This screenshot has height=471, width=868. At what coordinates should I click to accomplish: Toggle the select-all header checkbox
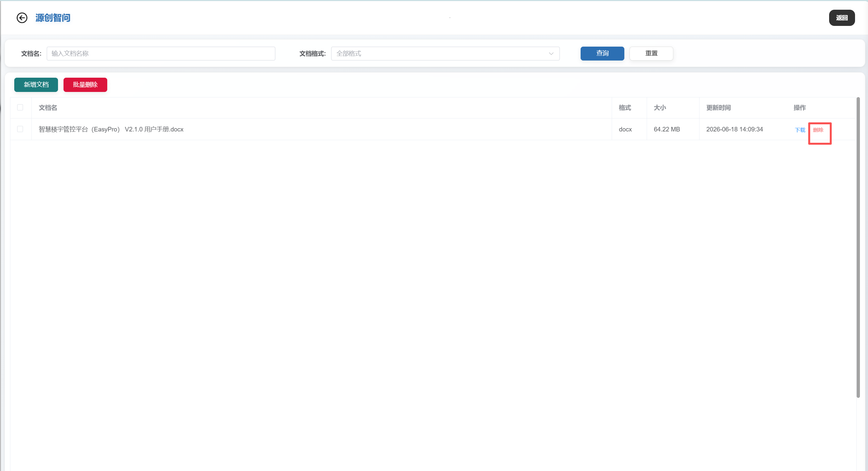[20, 107]
